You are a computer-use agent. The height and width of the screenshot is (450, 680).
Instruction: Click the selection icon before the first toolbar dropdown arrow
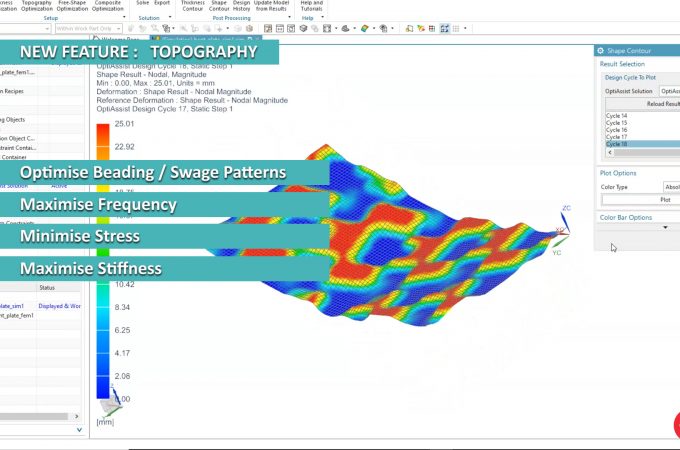click(166, 29)
